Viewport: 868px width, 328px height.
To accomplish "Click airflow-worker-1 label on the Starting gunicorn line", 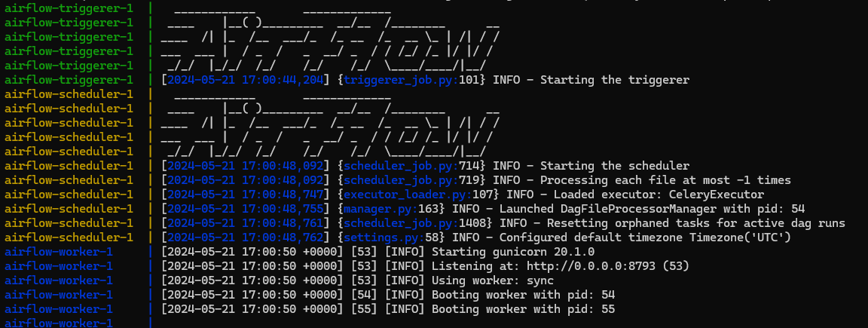I will (x=59, y=252).
